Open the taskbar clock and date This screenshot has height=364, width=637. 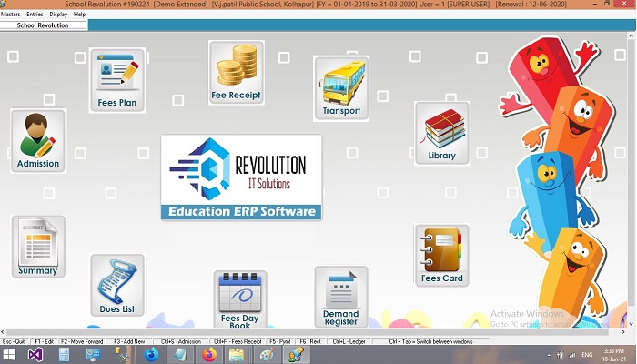pyautogui.click(x=614, y=355)
